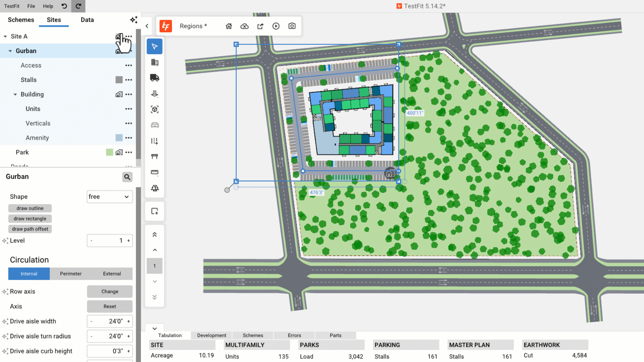Viewport: 644px width, 362px height.
Task: Select the building tool icon
Action: click(x=154, y=62)
